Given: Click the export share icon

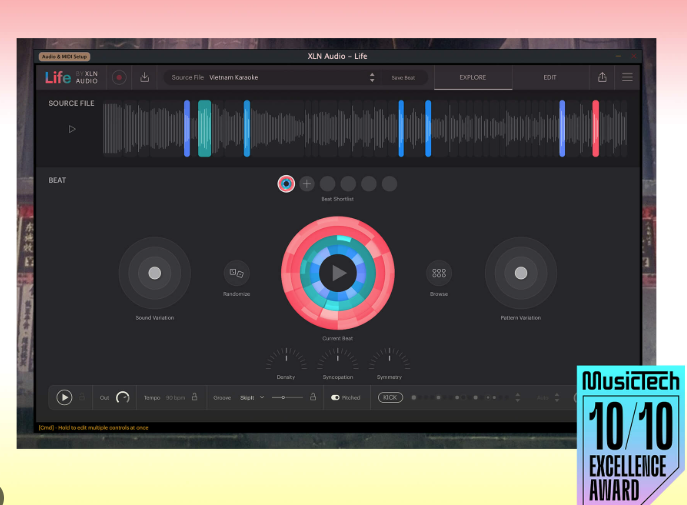Looking at the screenshot, I should click(x=602, y=78).
